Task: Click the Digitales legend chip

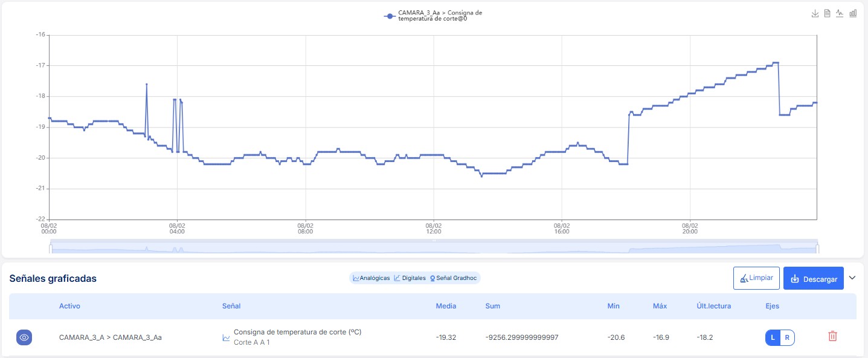Action: [410, 278]
